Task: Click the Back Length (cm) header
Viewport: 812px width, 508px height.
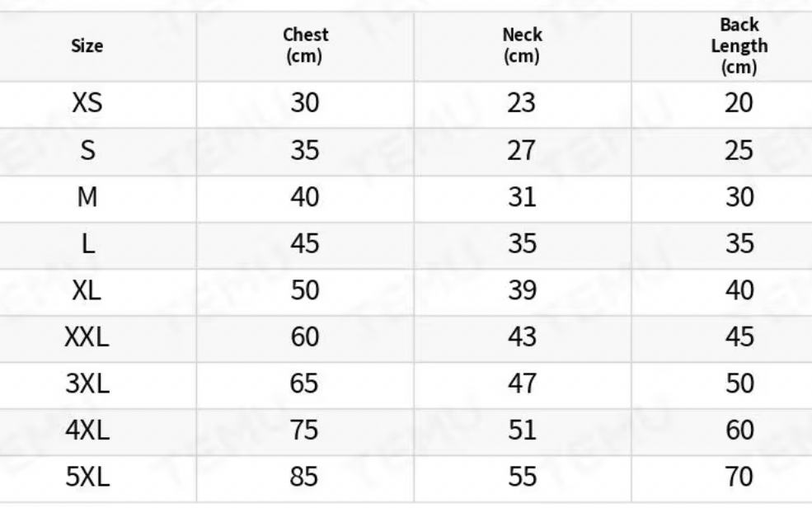Action: pos(739,46)
